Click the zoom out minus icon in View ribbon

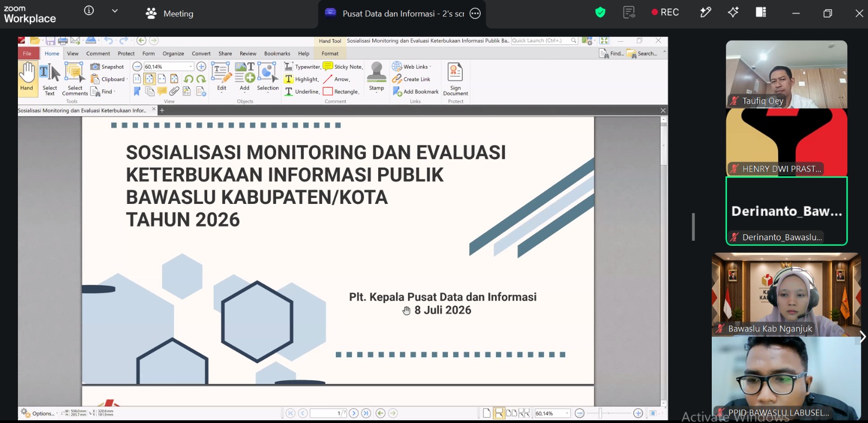pyautogui.click(x=137, y=67)
